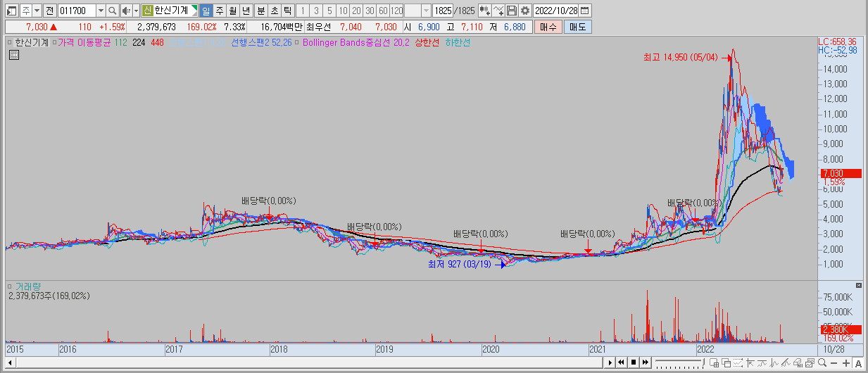Click the 매도 sell button
The height and width of the screenshot is (373, 868).
[577, 27]
